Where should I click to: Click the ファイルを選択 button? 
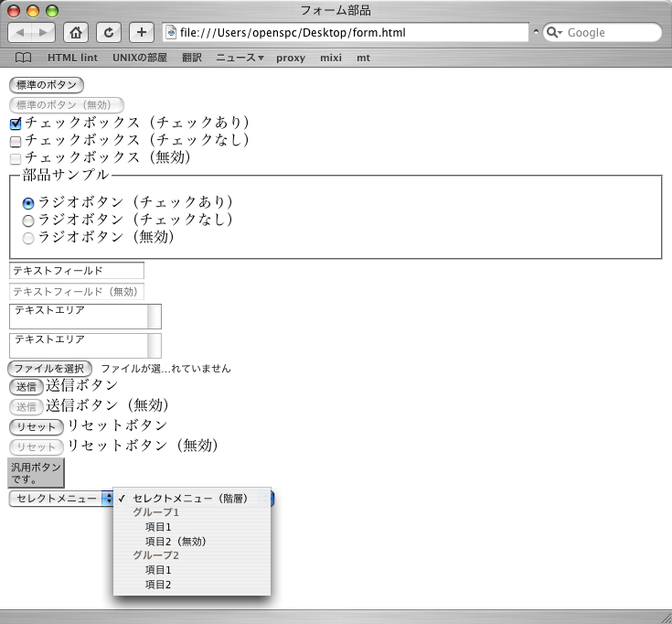tap(49, 368)
